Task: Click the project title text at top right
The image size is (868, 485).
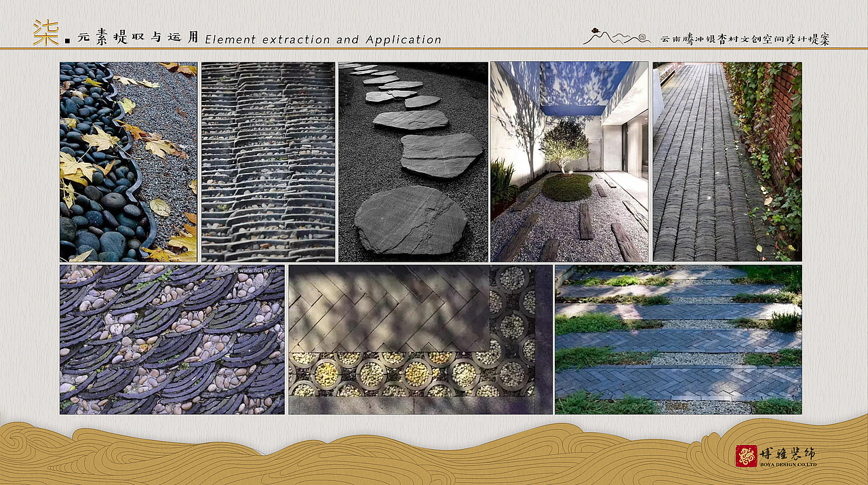Action: [x=745, y=39]
